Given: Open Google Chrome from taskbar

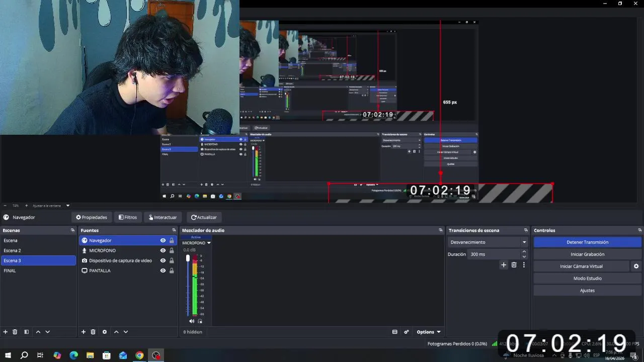Looking at the screenshot, I should (139, 355).
